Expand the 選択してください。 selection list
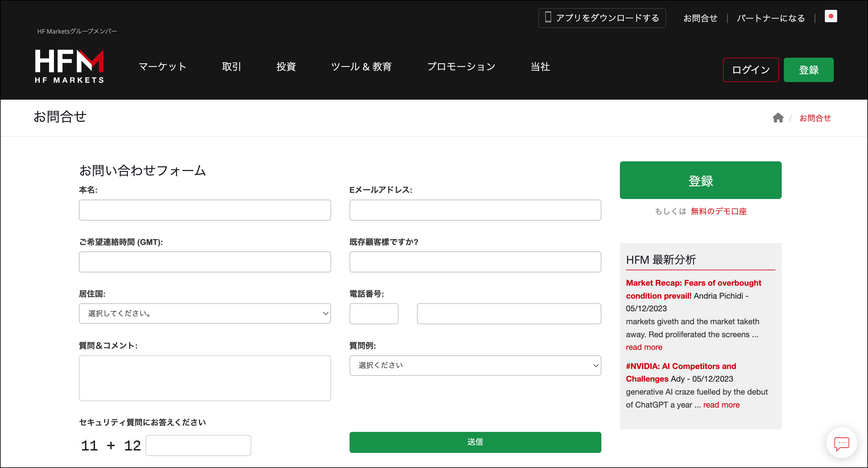This screenshot has width=868, height=468. (x=205, y=313)
